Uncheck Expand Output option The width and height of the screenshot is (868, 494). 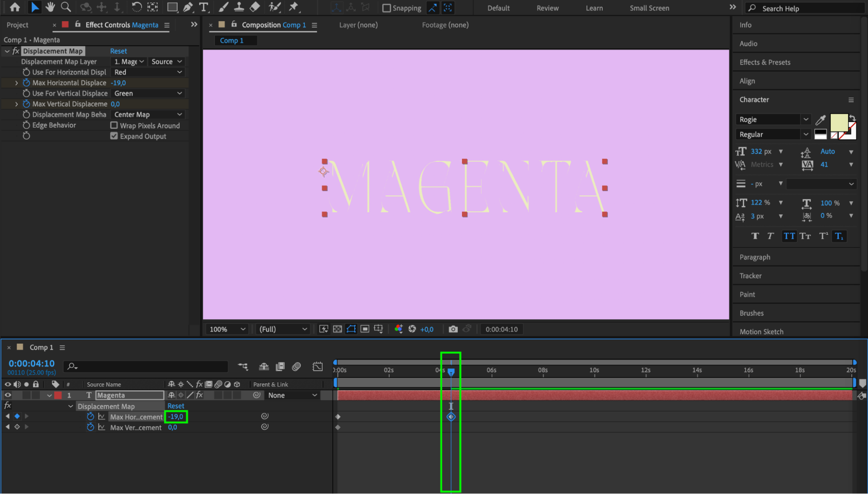coord(114,136)
